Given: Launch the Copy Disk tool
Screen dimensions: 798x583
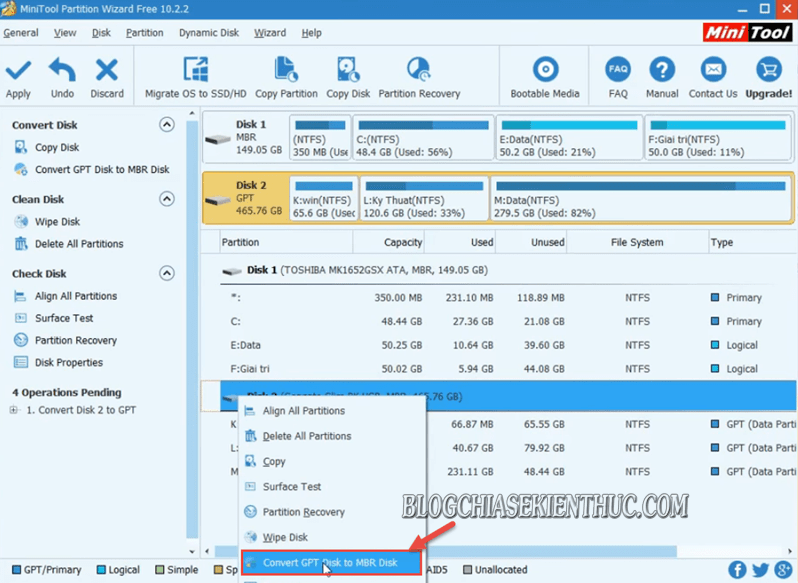Looking at the screenshot, I should tap(348, 78).
